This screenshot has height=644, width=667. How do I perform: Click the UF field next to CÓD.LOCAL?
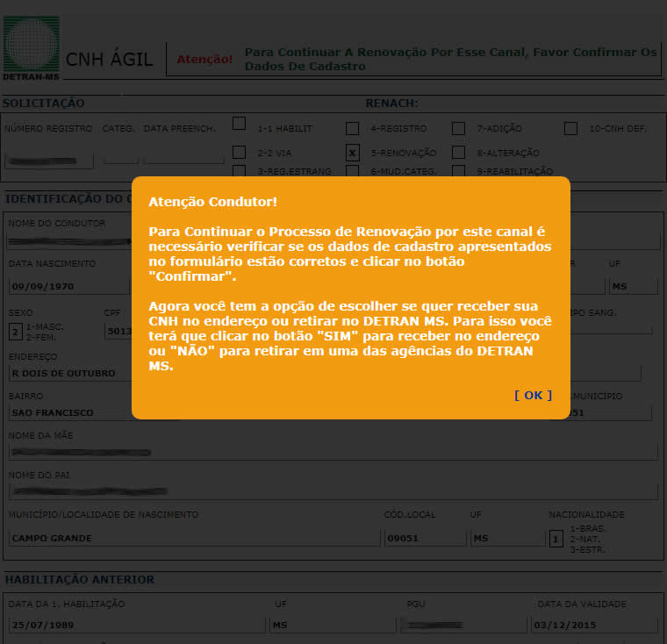pos(508,538)
